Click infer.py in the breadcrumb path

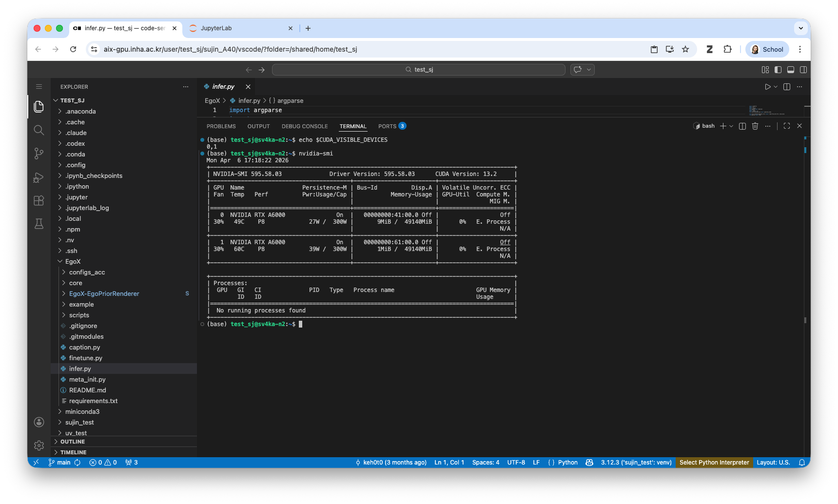(249, 101)
